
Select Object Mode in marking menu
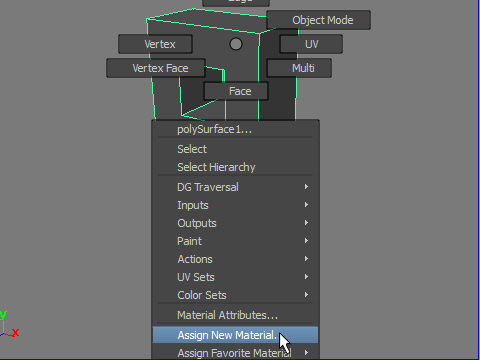pos(318,20)
